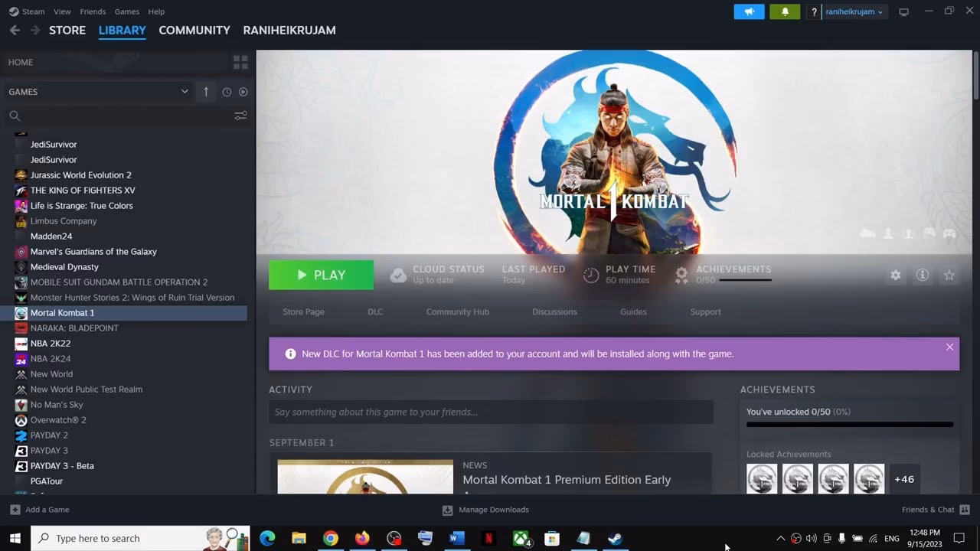Click Steam icon in taskbar

[x=615, y=538]
